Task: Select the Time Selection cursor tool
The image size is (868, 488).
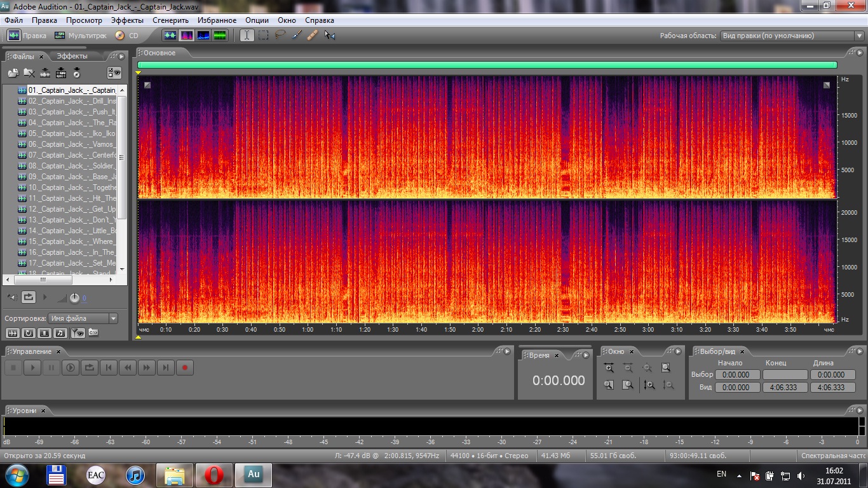Action: point(247,36)
